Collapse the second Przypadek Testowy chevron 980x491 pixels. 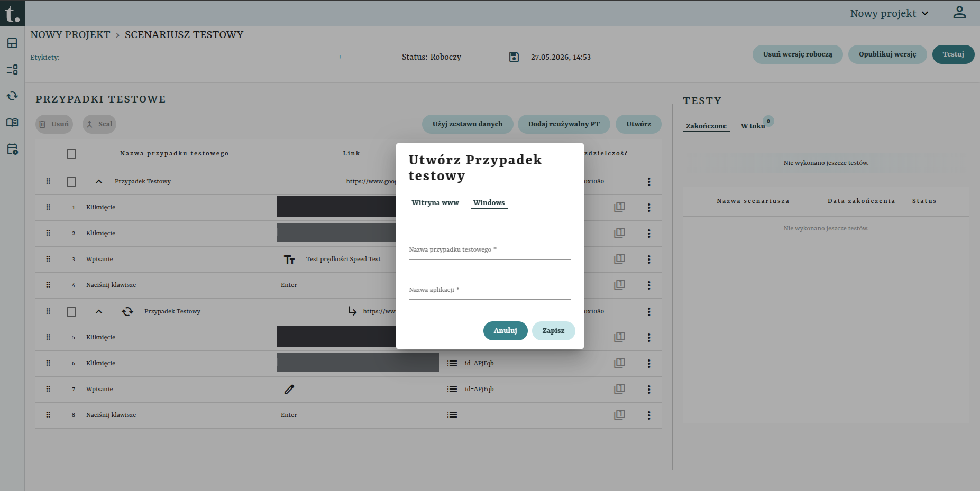(x=98, y=312)
